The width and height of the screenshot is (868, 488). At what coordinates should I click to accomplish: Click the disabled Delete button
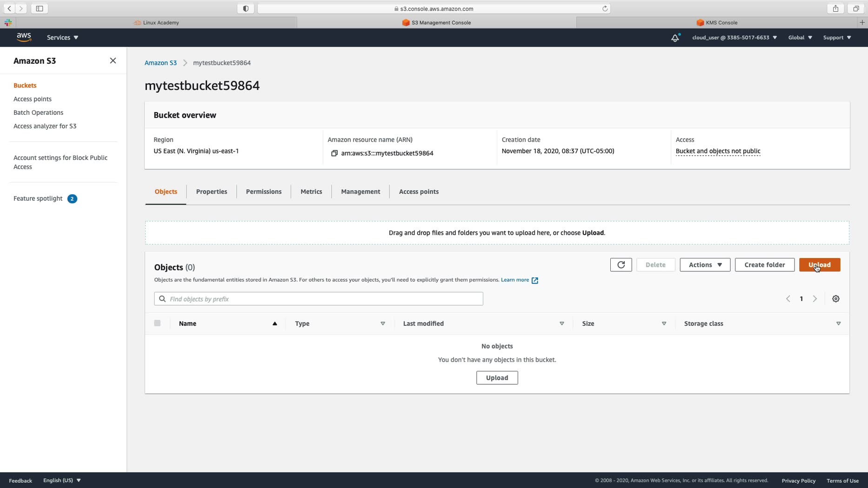(x=655, y=265)
